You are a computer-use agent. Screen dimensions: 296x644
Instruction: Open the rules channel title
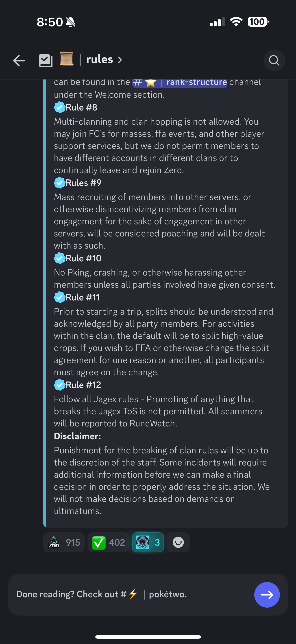pos(100,60)
